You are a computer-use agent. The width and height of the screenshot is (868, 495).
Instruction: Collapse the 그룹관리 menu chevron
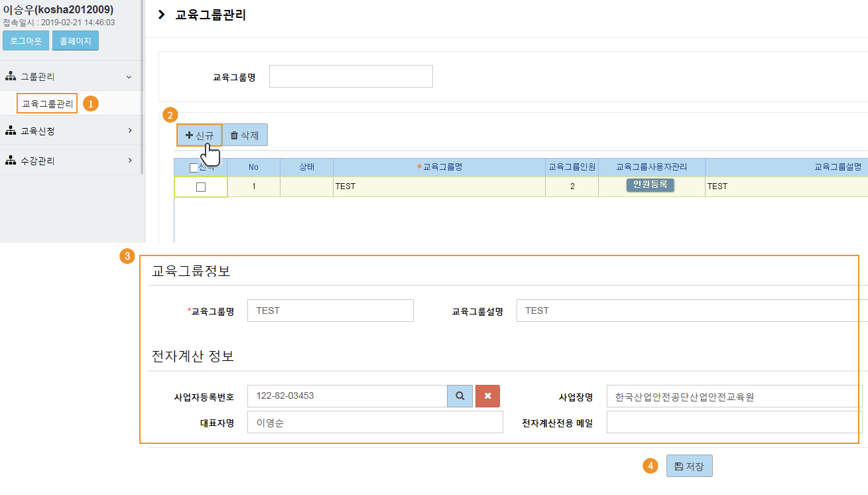click(x=129, y=77)
